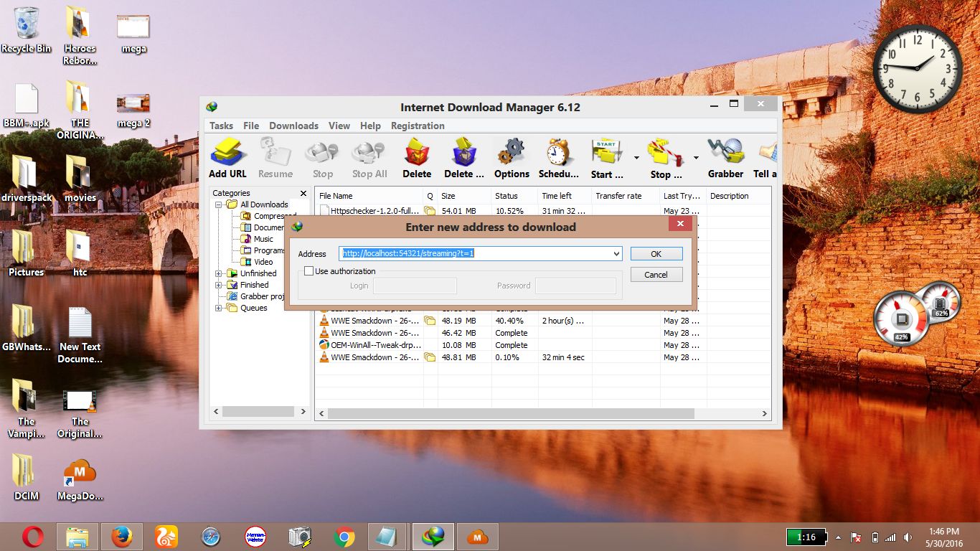Close the Enter new address dialog

click(680, 224)
